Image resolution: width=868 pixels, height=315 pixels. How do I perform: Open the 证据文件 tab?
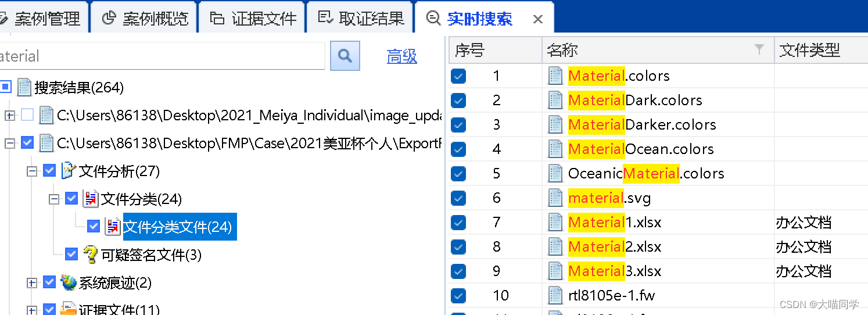click(x=252, y=18)
